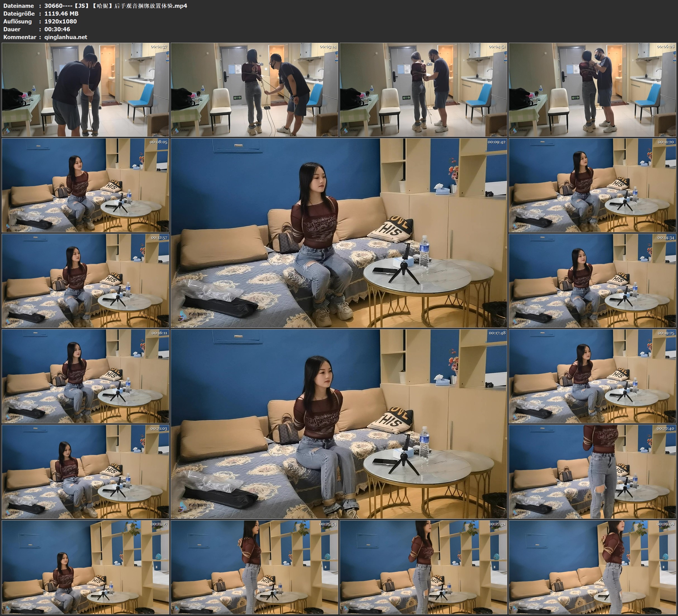Open the thumbnail marked 00:21:03
Viewport: 678px width, 616px height.
pyautogui.click(x=85, y=471)
